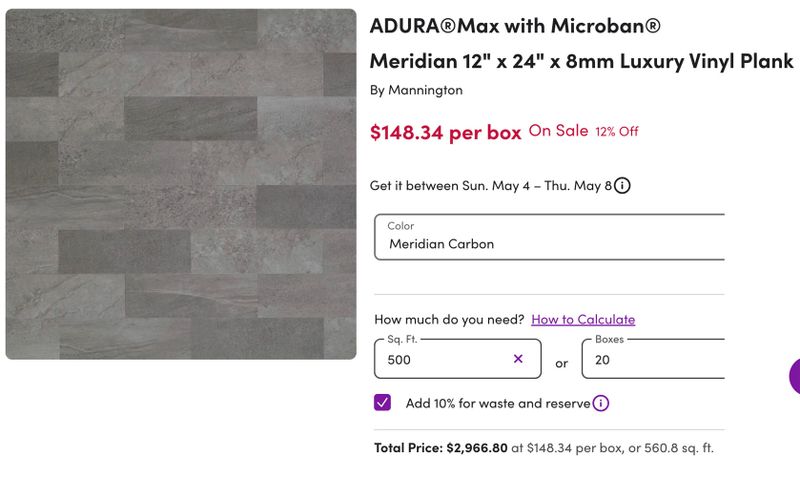Open the Color dropdown showing Meridian Carbon
The image size is (800, 477).
[x=549, y=237]
